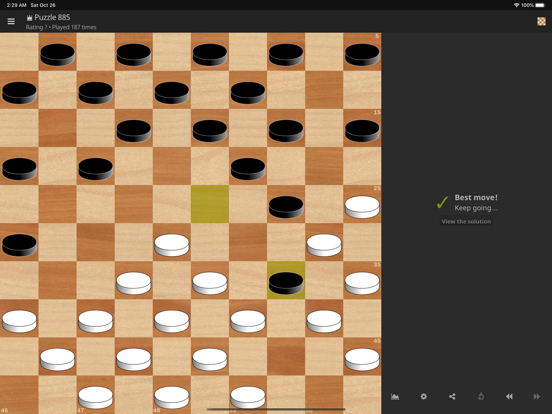Select the white piece on square 40

click(x=324, y=321)
